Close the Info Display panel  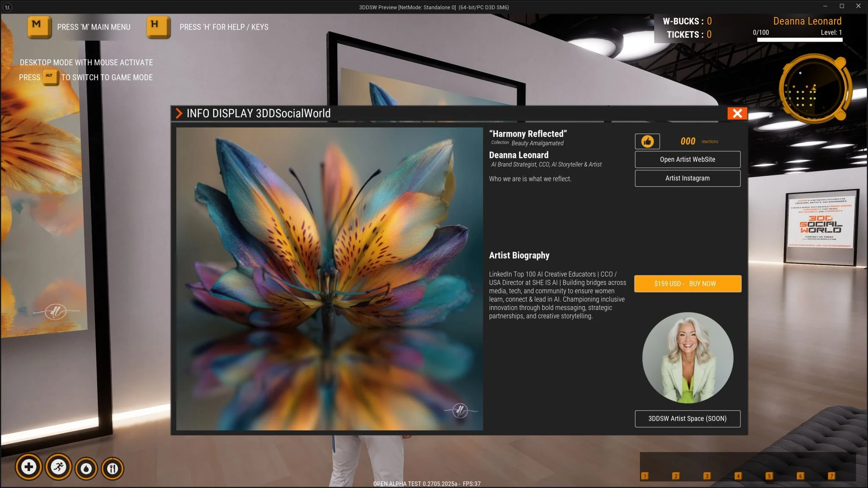pos(737,114)
